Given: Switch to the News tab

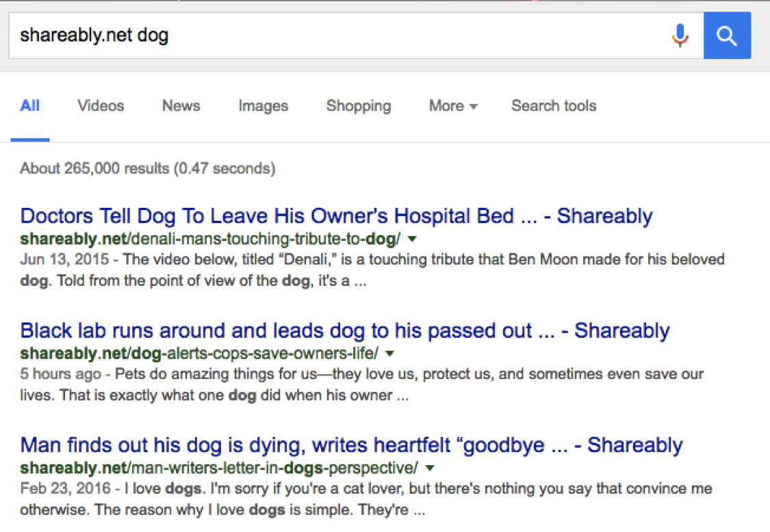Looking at the screenshot, I should point(180,106).
